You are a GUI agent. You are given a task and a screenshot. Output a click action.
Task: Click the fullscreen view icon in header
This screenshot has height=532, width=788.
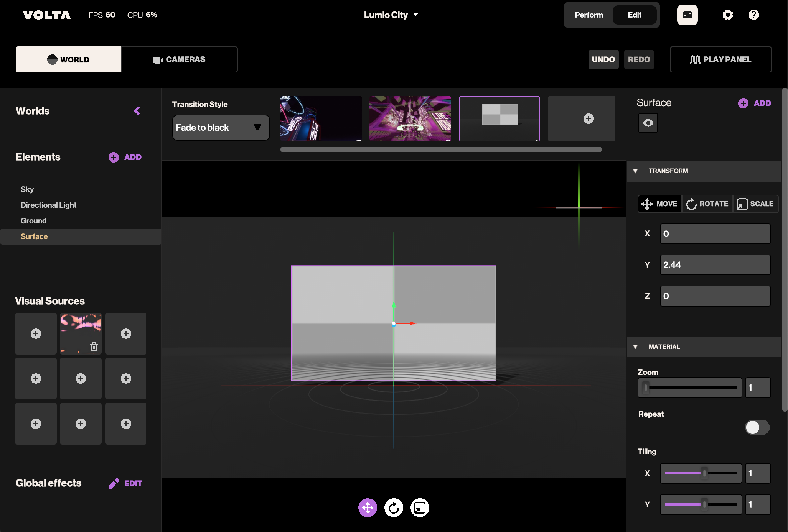[x=687, y=15]
